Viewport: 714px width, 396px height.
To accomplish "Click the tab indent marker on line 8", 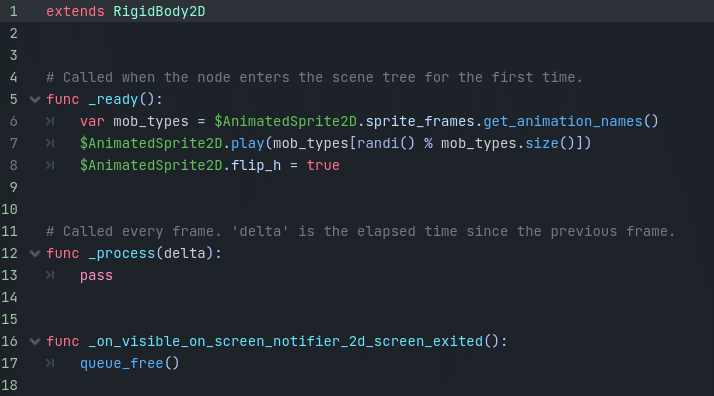I will 50,165.
